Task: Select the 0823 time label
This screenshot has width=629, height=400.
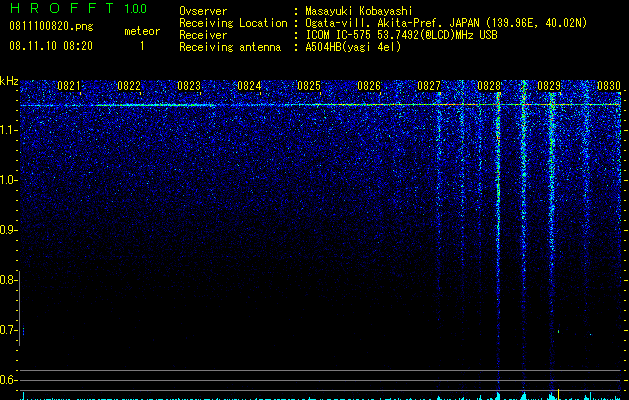Action: coord(189,86)
